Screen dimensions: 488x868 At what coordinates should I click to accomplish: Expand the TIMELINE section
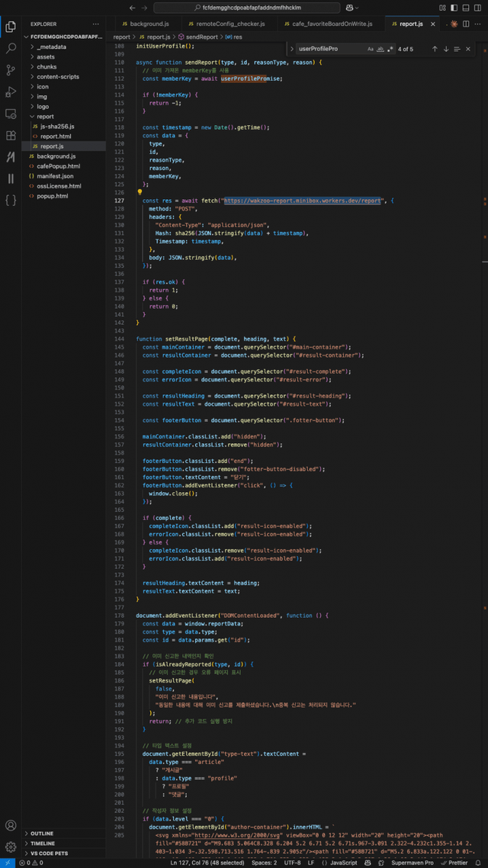pyautogui.click(x=43, y=844)
